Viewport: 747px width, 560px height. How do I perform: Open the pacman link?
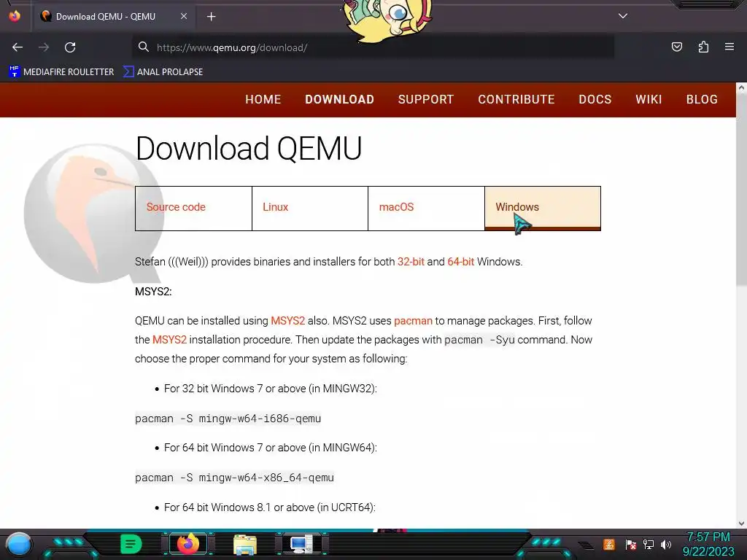click(x=413, y=321)
